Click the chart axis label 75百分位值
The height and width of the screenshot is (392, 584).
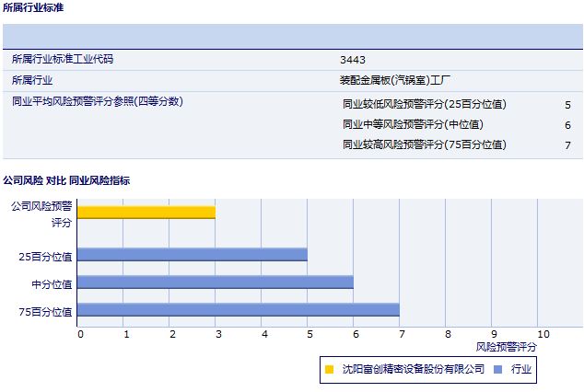45,312
